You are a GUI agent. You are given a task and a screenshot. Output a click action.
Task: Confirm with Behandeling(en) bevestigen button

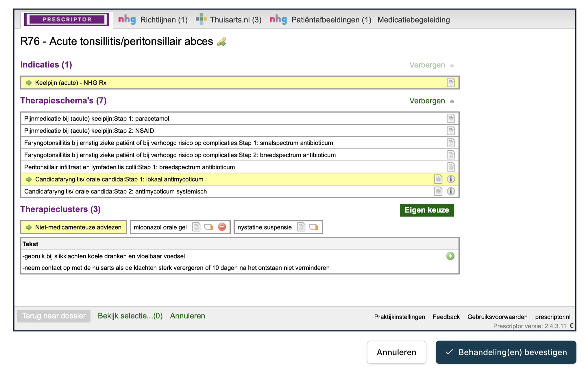[x=506, y=352]
